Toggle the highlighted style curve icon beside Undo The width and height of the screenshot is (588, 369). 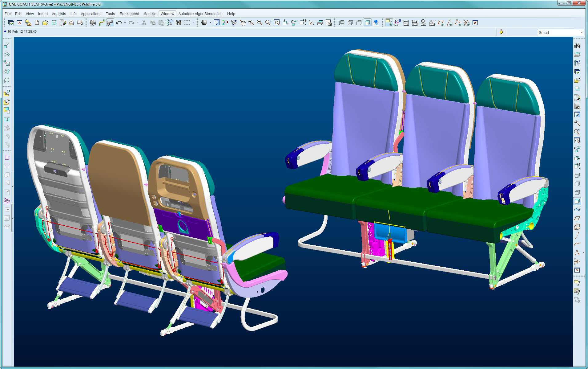(x=110, y=23)
